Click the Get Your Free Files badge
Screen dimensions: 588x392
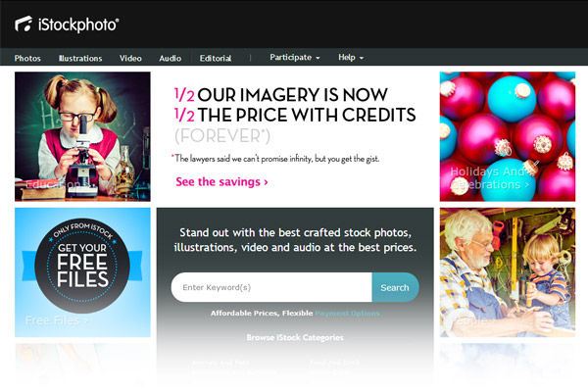82,266
